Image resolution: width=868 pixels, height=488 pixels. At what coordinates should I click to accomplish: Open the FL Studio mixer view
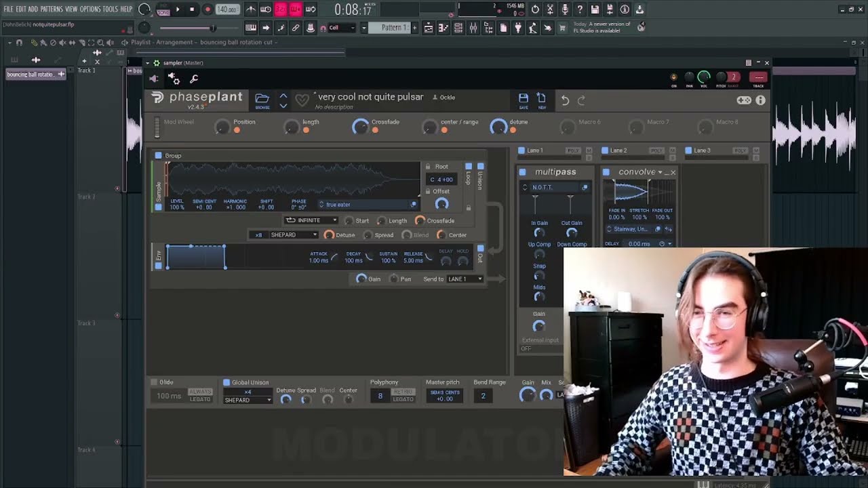tap(473, 28)
